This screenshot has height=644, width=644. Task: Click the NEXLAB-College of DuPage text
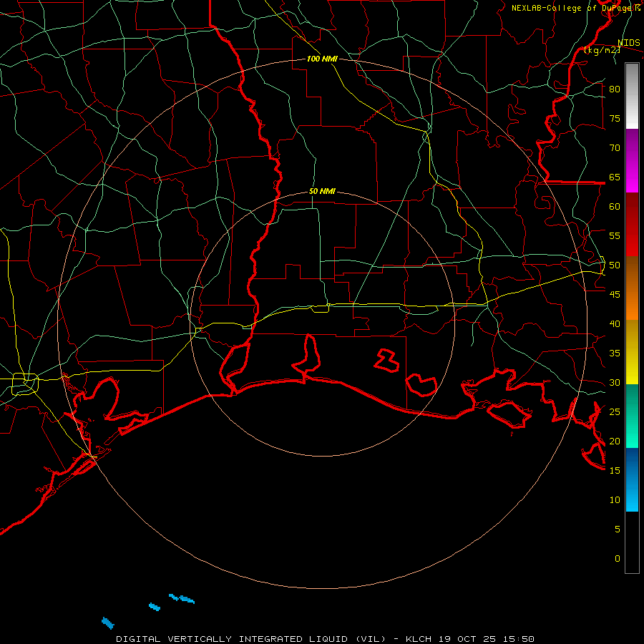[x=575, y=8]
